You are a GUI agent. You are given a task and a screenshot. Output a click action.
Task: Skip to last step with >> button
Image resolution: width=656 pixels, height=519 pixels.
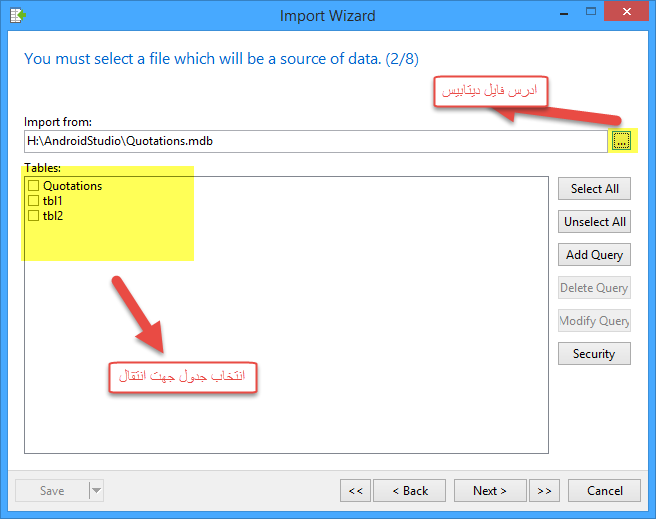point(544,491)
